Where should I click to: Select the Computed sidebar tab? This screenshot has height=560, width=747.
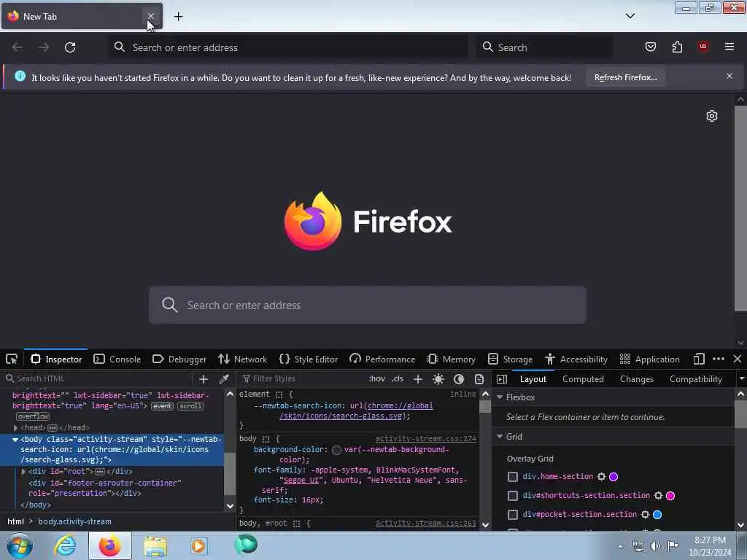[x=583, y=379]
